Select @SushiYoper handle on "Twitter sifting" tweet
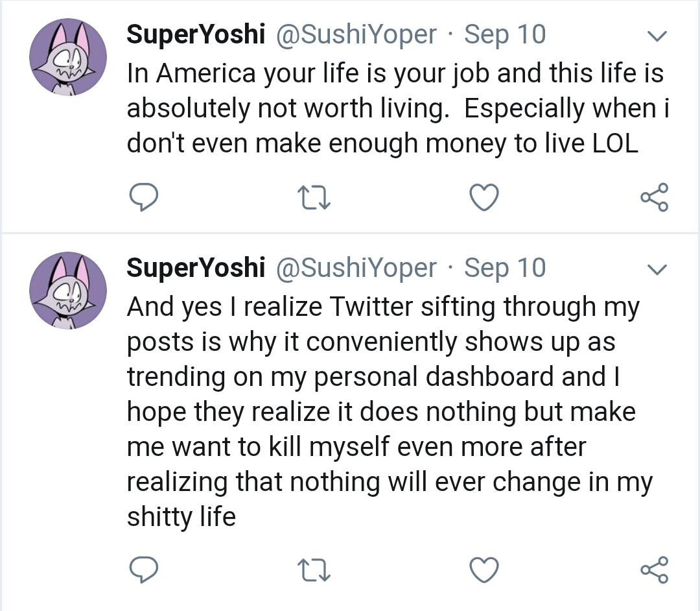 (x=356, y=268)
